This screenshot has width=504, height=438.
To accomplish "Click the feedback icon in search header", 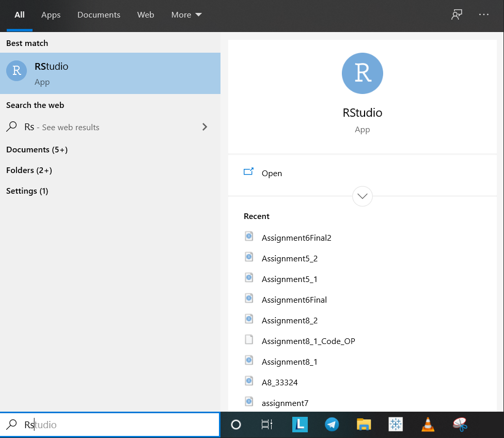I will point(456,15).
